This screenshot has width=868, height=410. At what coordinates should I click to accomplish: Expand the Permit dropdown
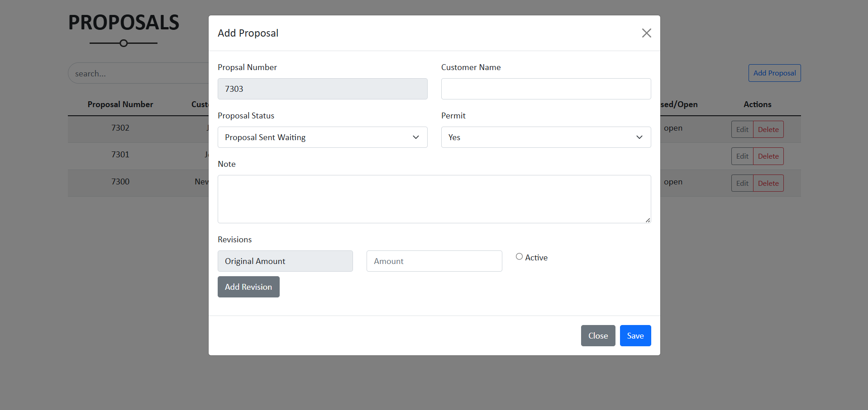pos(546,137)
